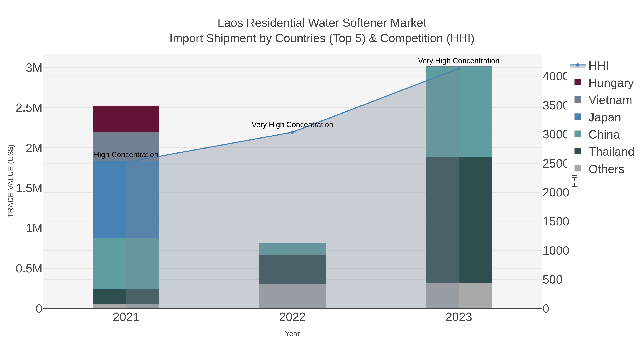Click the 'Year' axis title
The height and width of the screenshot is (362, 644).
pos(292,334)
